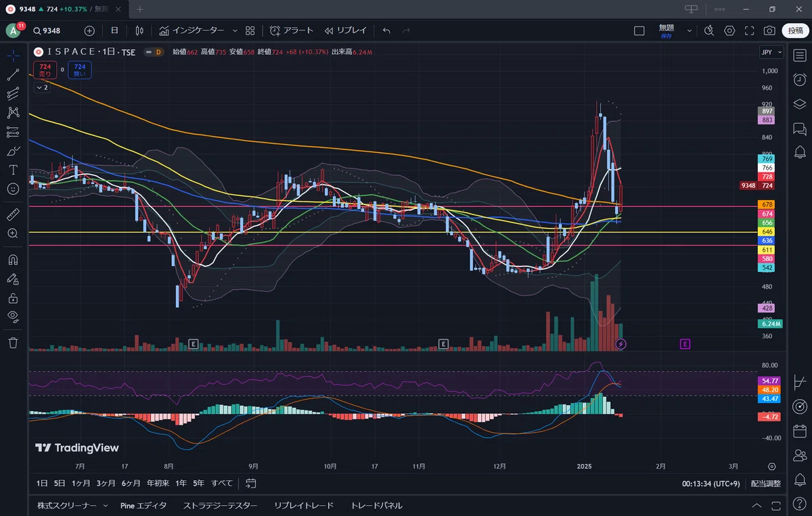This screenshot has height=516, width=812.
Task: Add a compare symbol with plus icon
Action: coord(89,30)
